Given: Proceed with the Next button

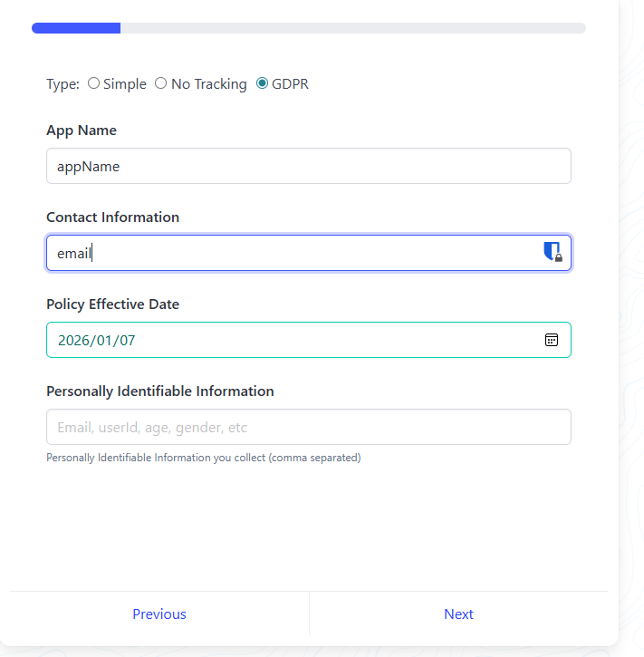Looking at the screenshot, I should coord(458,614).
